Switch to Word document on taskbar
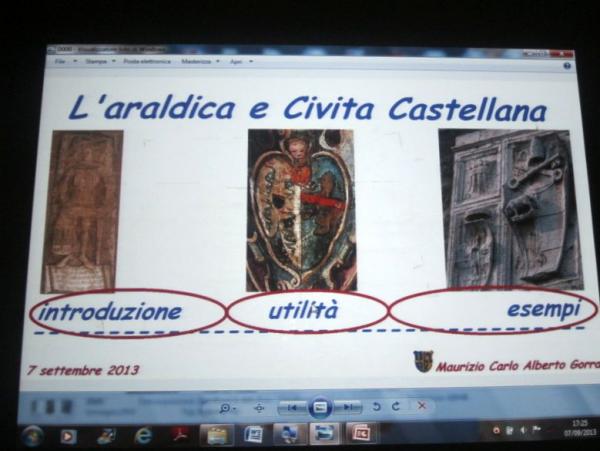Image resolution: width=600 pixels, height=451 pixels. tap(253, 435)
